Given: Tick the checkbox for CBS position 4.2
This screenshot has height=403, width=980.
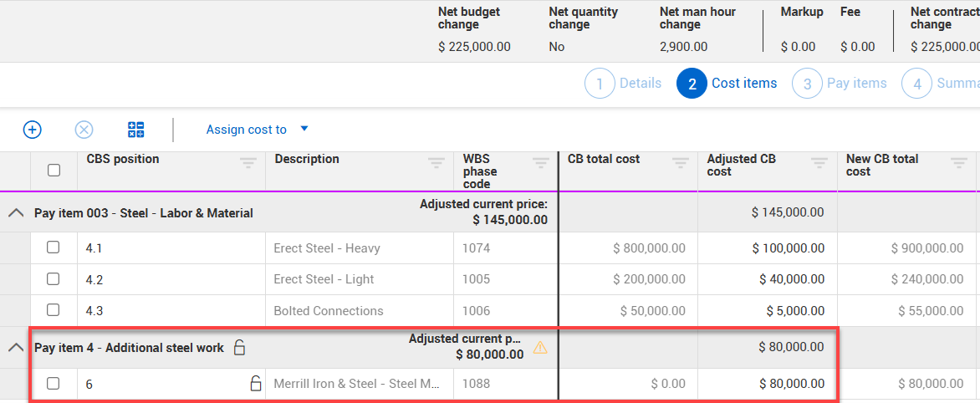Looking at the screenshot, I should [x=54, y=278].
